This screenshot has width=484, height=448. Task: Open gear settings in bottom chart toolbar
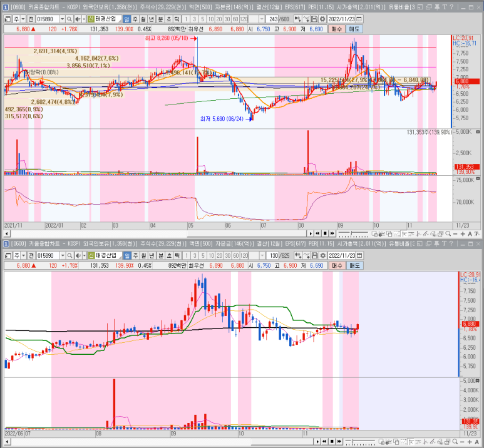(x=323, y=255)
